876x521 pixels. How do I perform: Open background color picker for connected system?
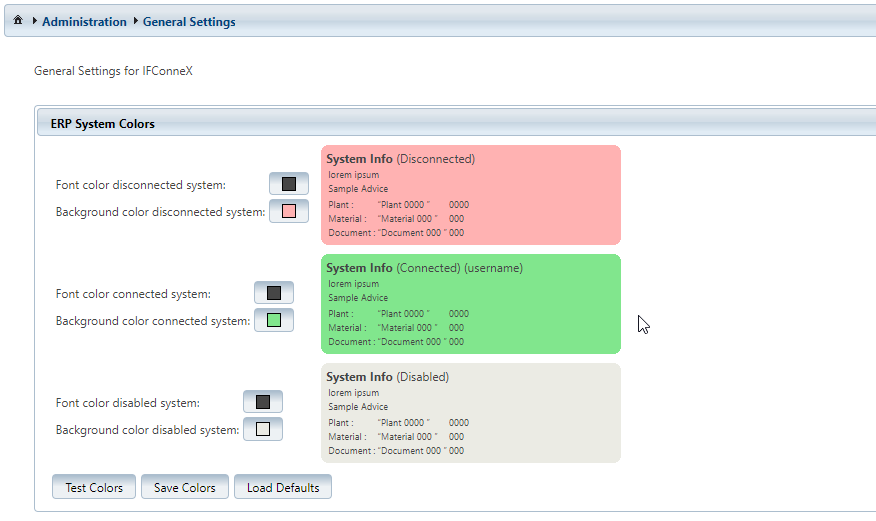274,321
